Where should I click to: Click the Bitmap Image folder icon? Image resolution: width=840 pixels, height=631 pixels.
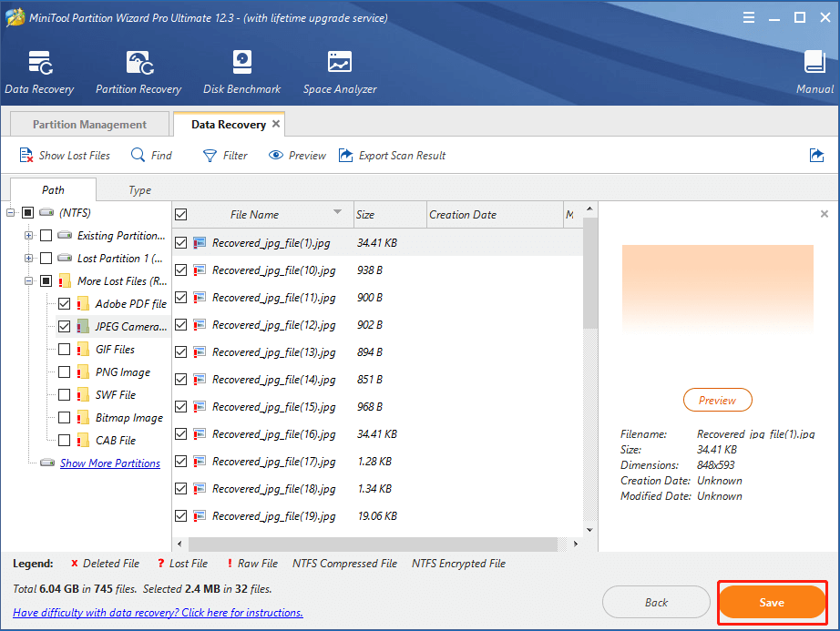click(x=83, y=417)
